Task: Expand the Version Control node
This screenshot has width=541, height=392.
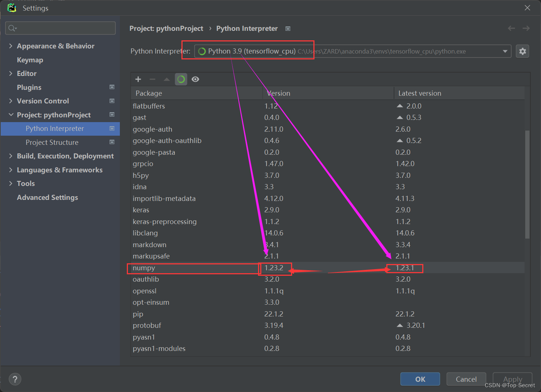Action: coord(11,101)
